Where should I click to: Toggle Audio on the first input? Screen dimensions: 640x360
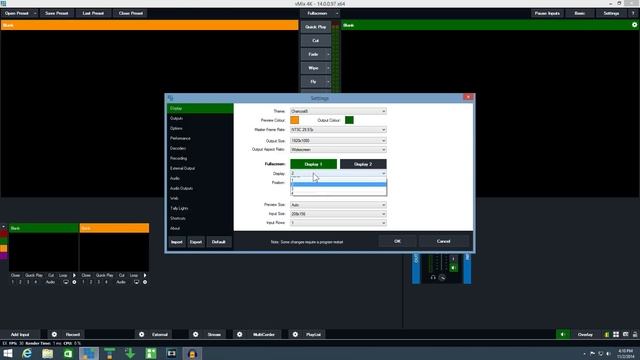click(50, 282)
